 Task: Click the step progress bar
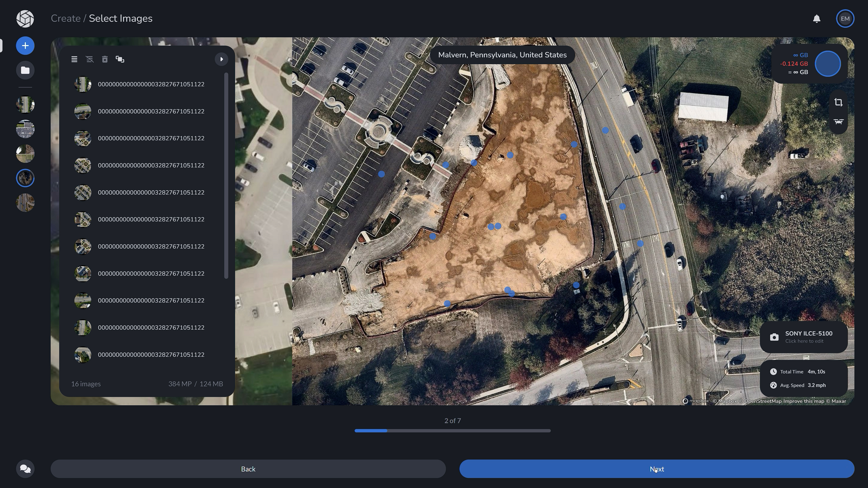click(452, 431)
